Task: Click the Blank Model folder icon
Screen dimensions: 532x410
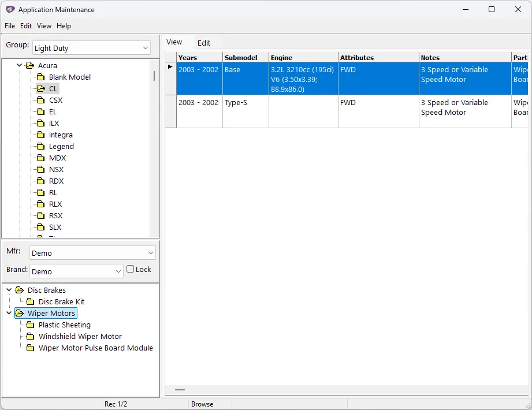Action: click(x=40, y=77)
